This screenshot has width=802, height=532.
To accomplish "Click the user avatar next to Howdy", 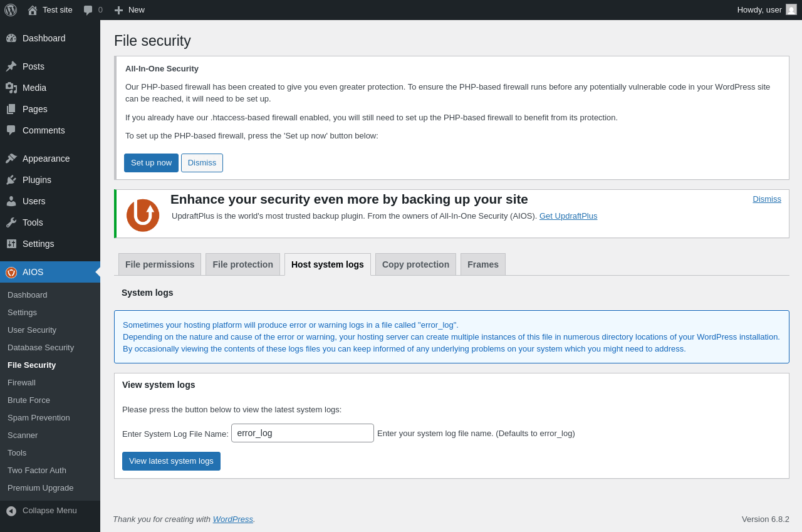I will [791, 9].
